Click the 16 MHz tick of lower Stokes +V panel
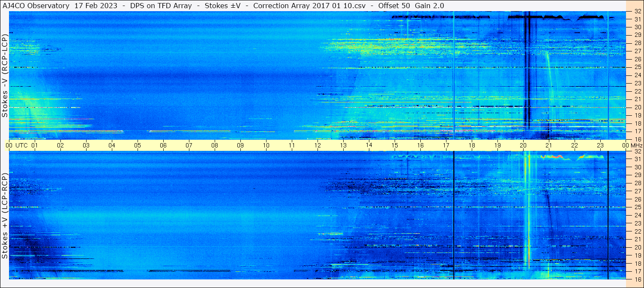The height and width of the screenshot is (288, 644). [638, 279]
